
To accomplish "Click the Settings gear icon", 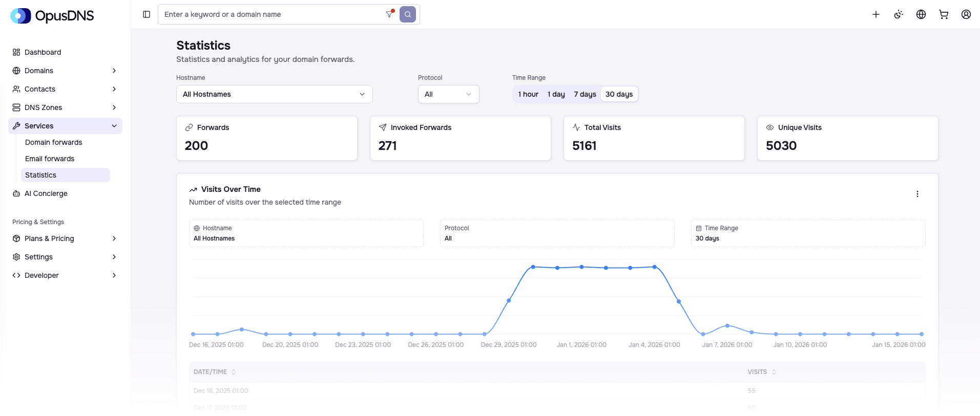I will 16,257.
